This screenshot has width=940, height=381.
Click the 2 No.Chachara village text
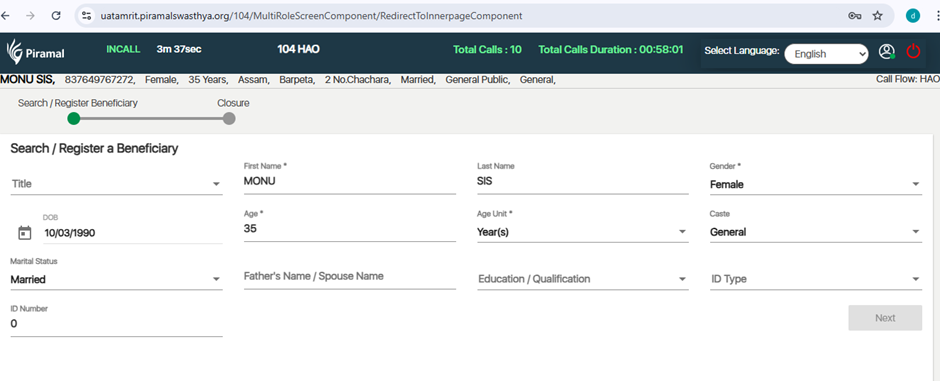pos(358,80)
